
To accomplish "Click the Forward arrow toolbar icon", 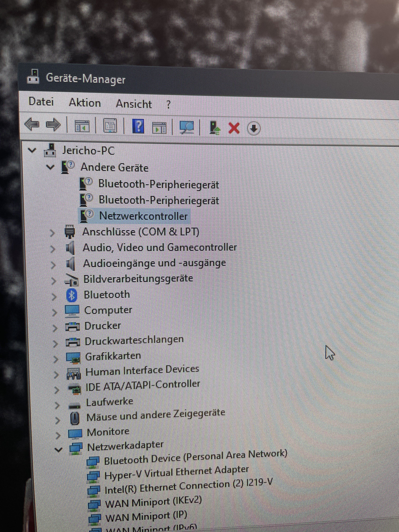I will [53, 125].
